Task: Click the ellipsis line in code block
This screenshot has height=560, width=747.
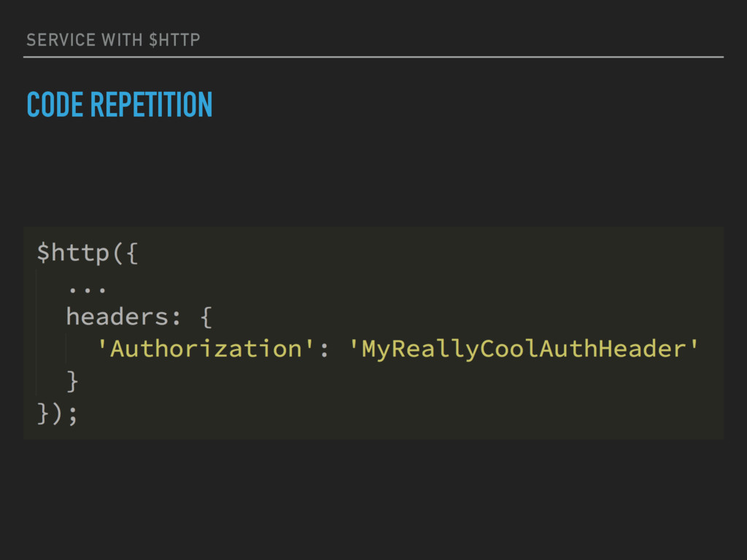Action: pyautogui.click(x=88, y=289)
